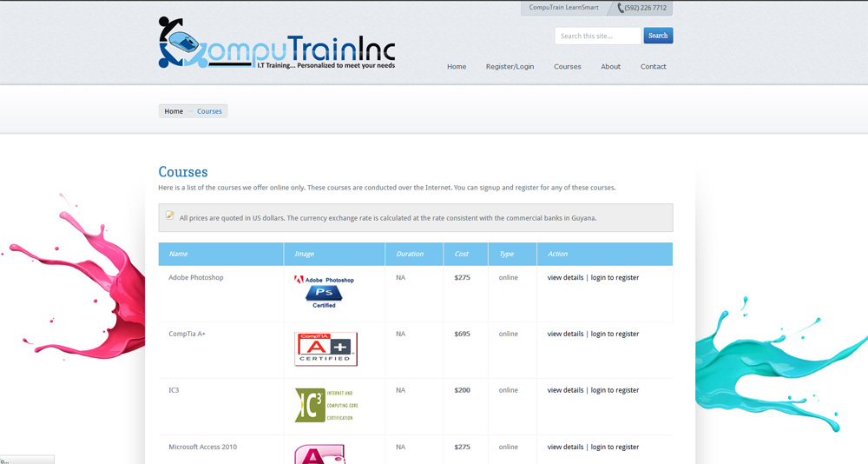Select the Microsoft Access 2010 course name
This screenshot has width=868, height=464.
point(202,447)
